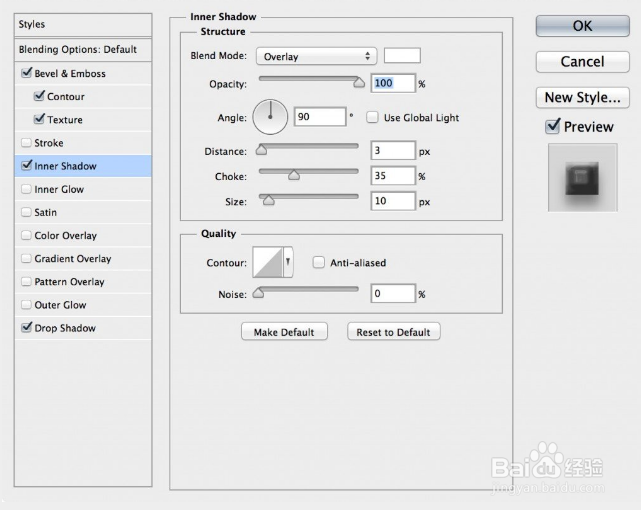This screenshot has height=510, width=641.
Task: Click the Distance value field
Action: (x=393, y=151)
